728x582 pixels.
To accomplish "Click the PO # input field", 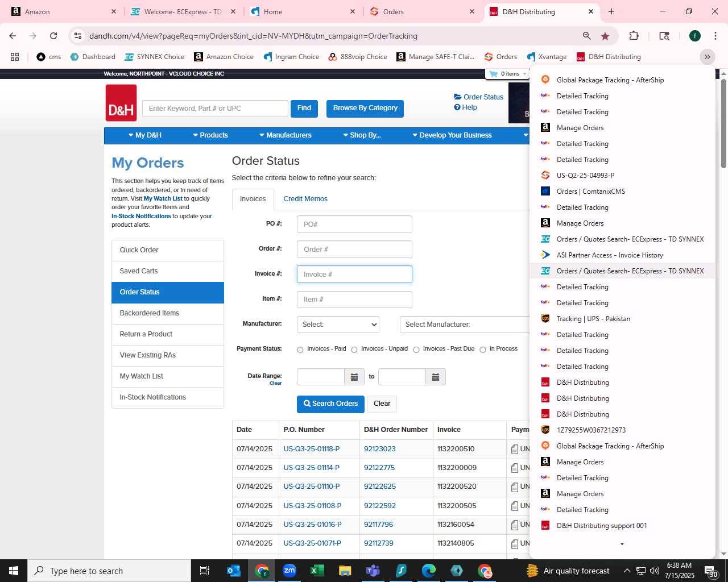I will (x=354, y=225).
